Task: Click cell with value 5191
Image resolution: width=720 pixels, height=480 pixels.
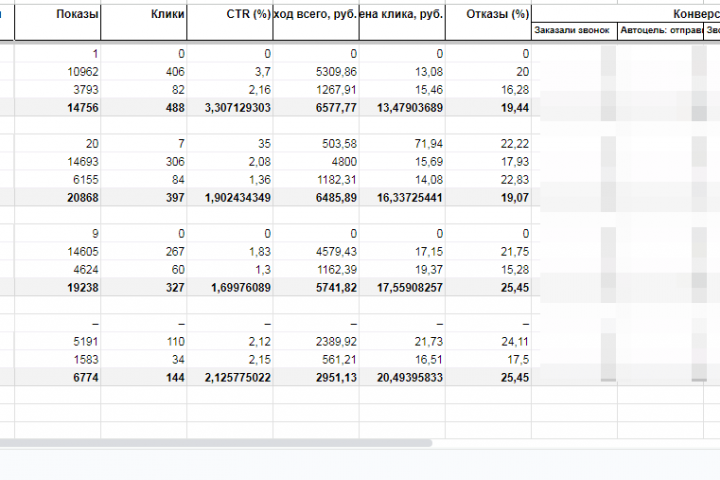Action: coord(57,342)
